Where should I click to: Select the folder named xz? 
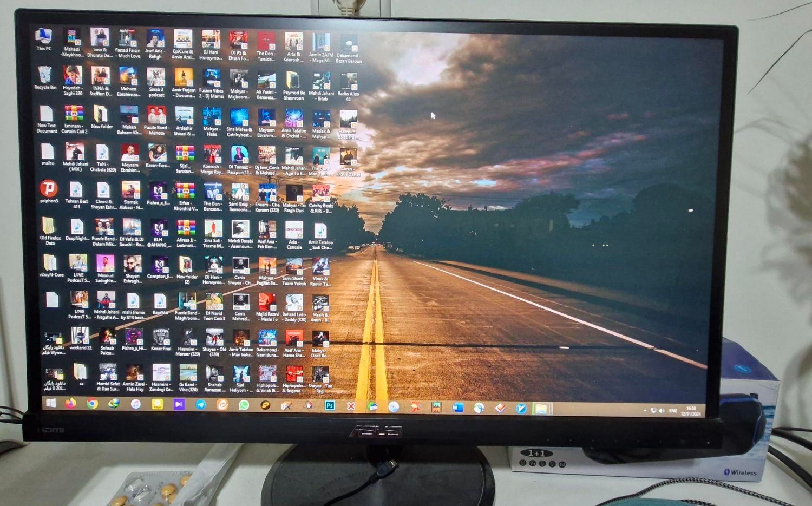(x=81, y=374)
